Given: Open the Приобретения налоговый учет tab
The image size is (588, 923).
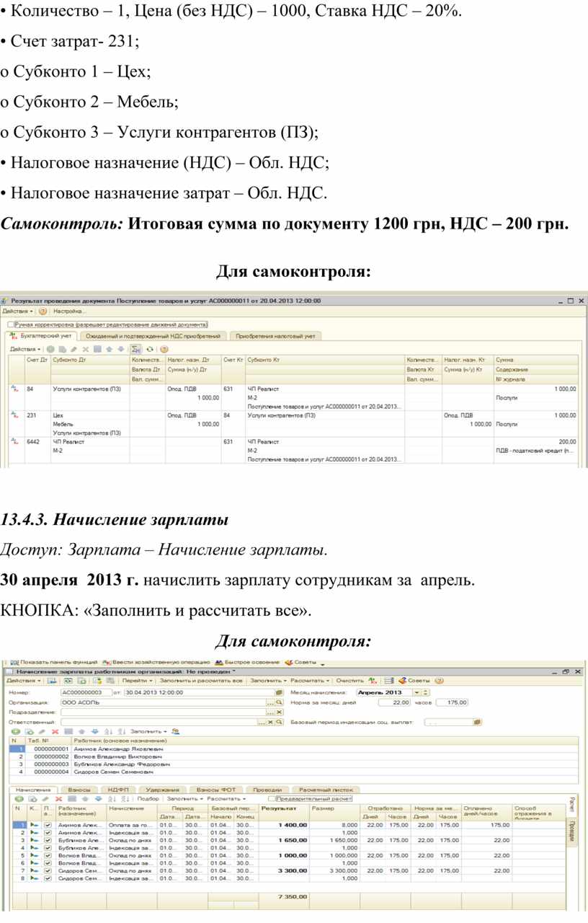Looking at the screenshot, I should pyautogui.click(x=275, y=336).
